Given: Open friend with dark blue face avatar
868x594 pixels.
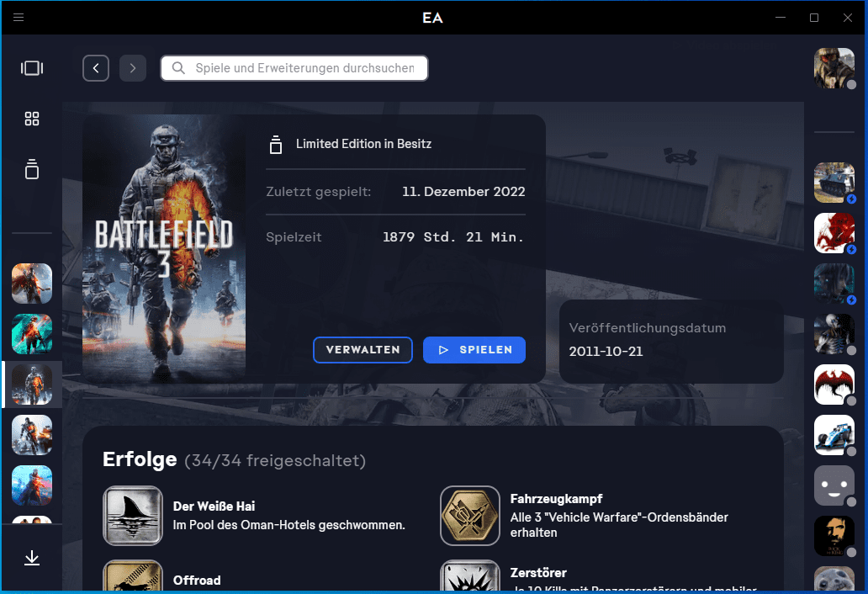Looking at the screenshot, I should click(834, 284).
